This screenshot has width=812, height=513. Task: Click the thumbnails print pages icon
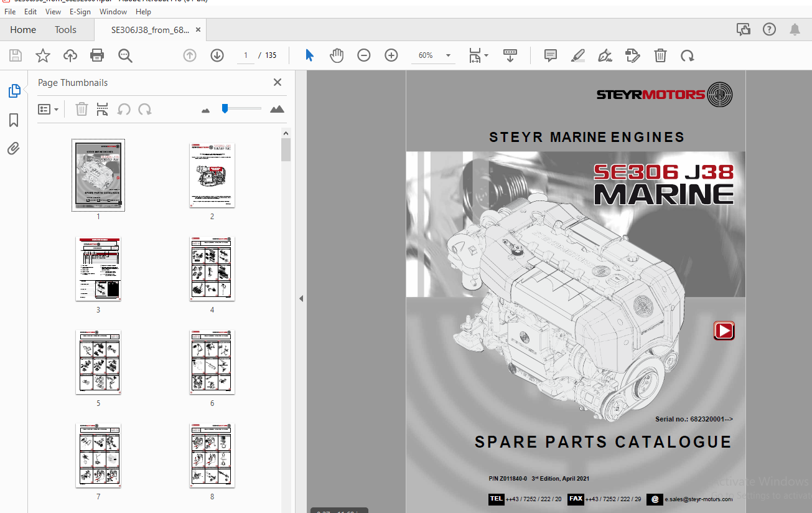103,110
